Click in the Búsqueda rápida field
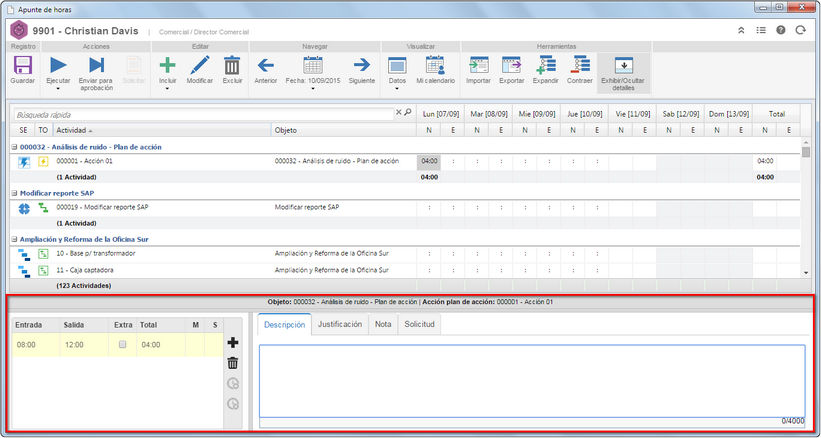This screenshot has width=821, height=438. [x=203, y=114]
